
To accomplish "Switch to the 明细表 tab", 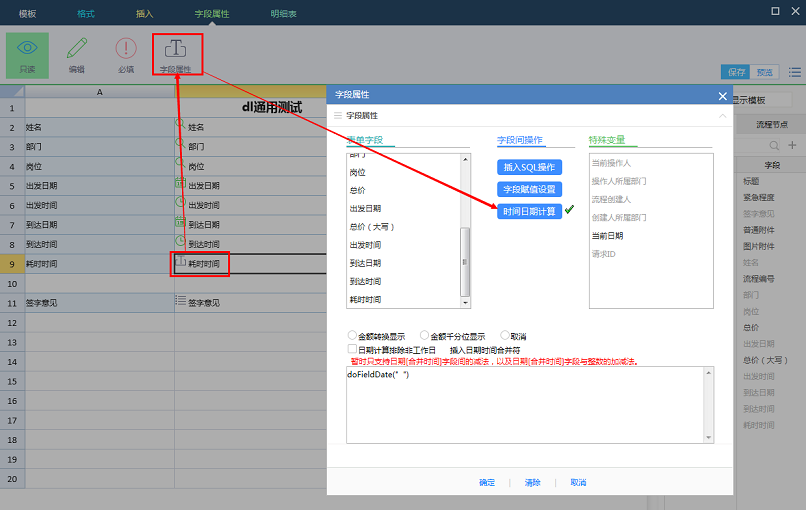I will pos(284,13).
